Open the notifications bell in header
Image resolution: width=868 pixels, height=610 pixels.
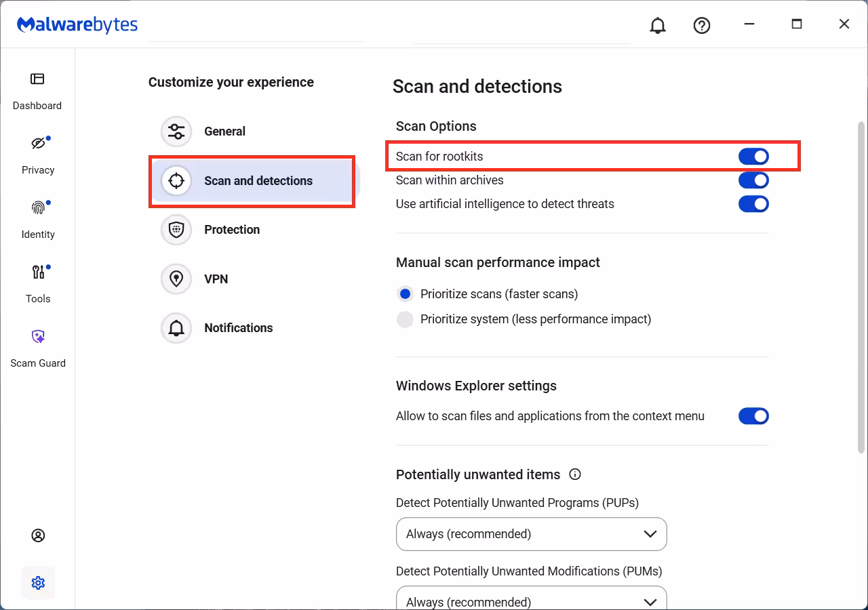pyautogui.click(x=658, y=25)
